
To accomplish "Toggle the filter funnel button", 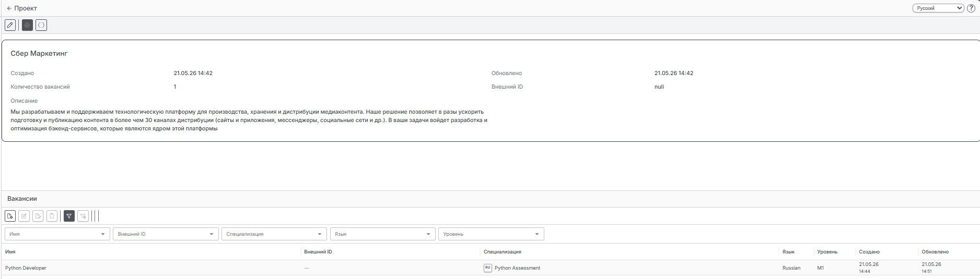I will pyautogui.click(x=69, y=216).
